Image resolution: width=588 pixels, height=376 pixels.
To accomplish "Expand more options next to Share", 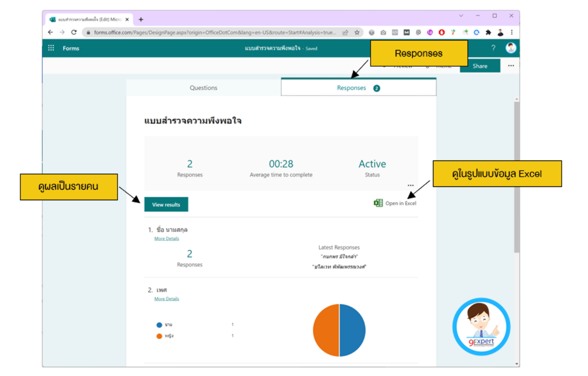I will coord(511,66).
